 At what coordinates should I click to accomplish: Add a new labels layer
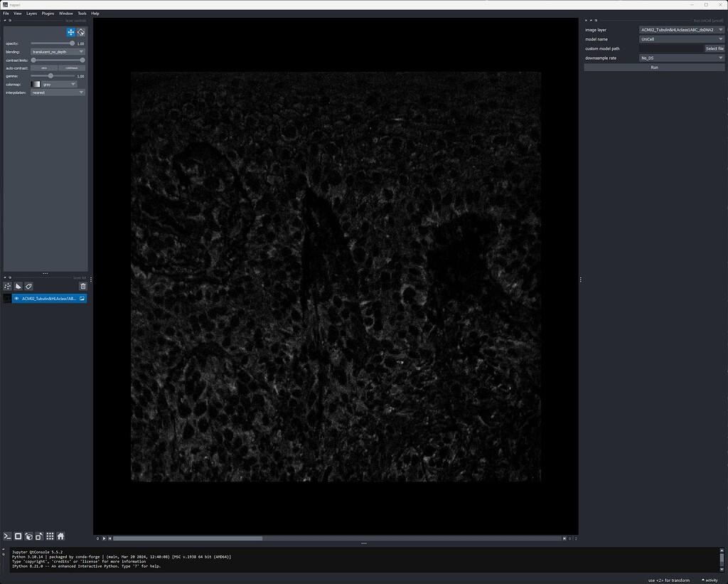coord(29,286)
